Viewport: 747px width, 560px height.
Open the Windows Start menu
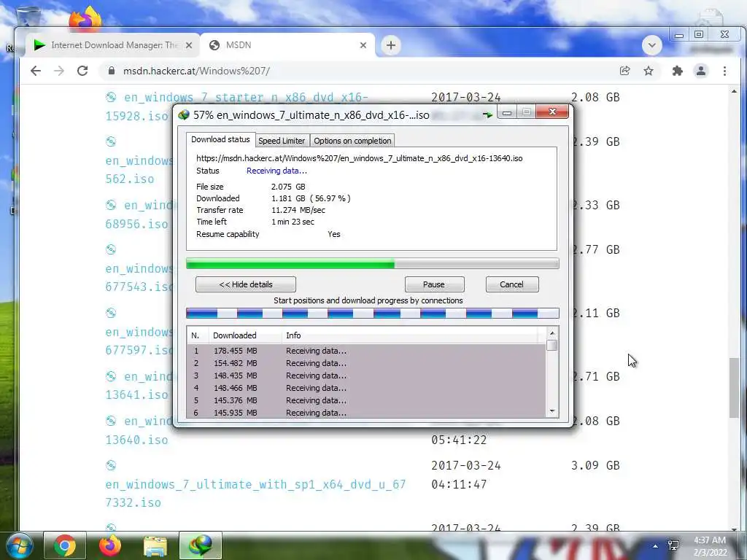[20, 545]
